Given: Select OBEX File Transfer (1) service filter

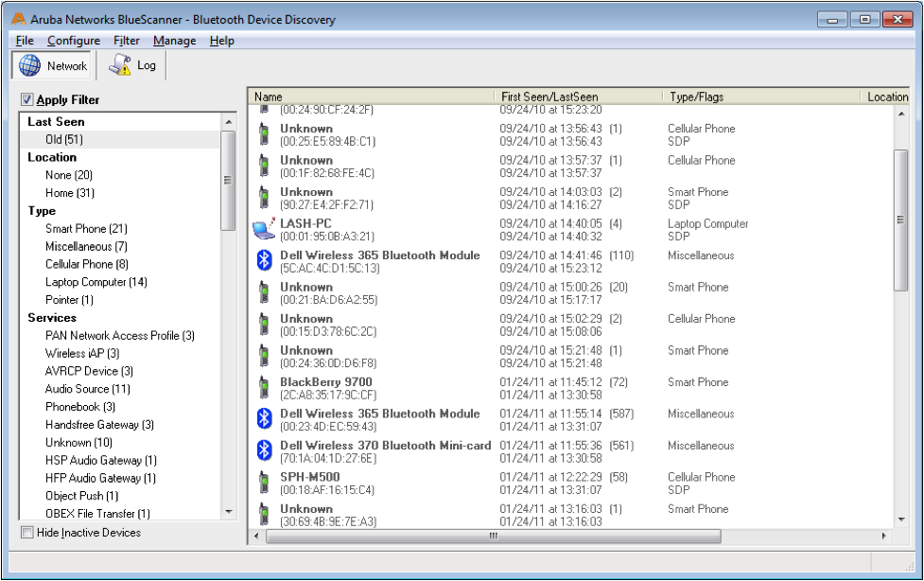Looking at the screenshot, I should pos(97,514).
